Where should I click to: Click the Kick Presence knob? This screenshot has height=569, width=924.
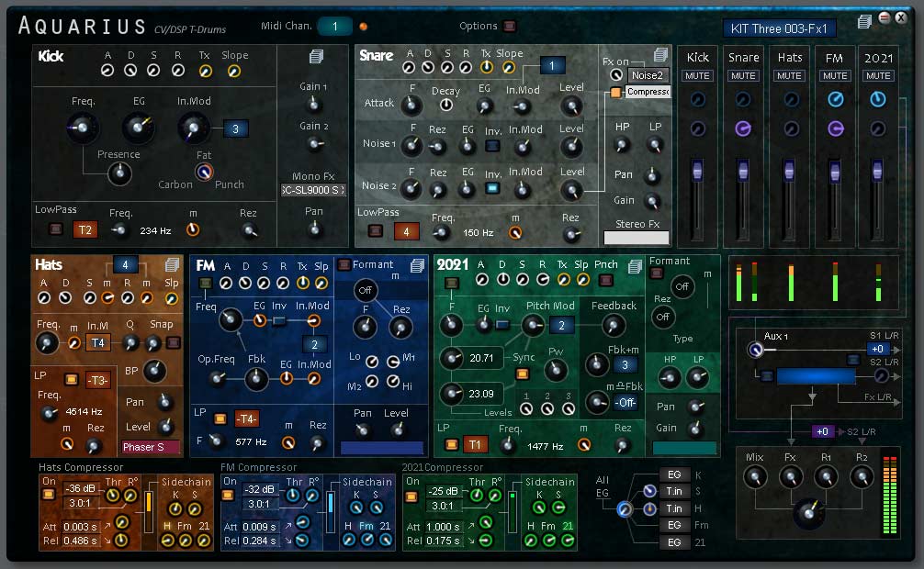click(x=119, y=173)
